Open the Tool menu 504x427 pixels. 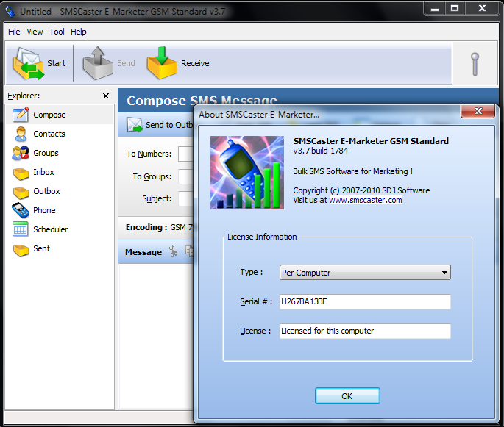(x=57, y=32)
